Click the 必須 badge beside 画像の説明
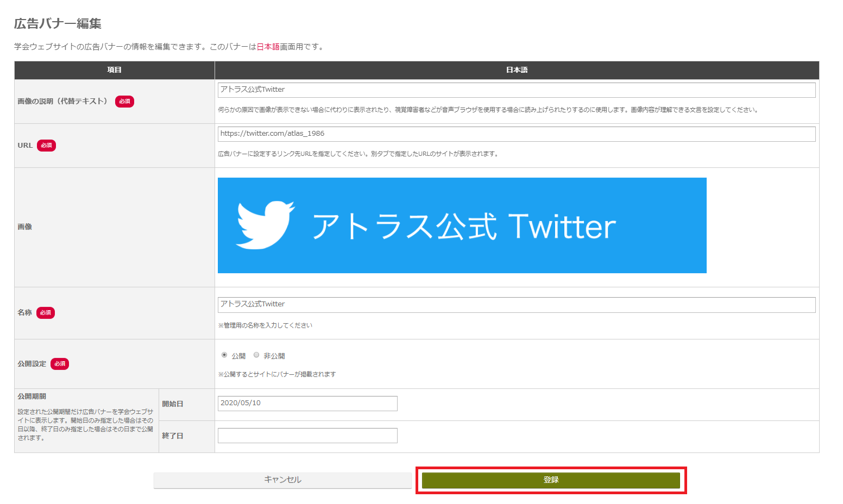The height and width of the screenshot is (504, 843). (x=124, y=102)
